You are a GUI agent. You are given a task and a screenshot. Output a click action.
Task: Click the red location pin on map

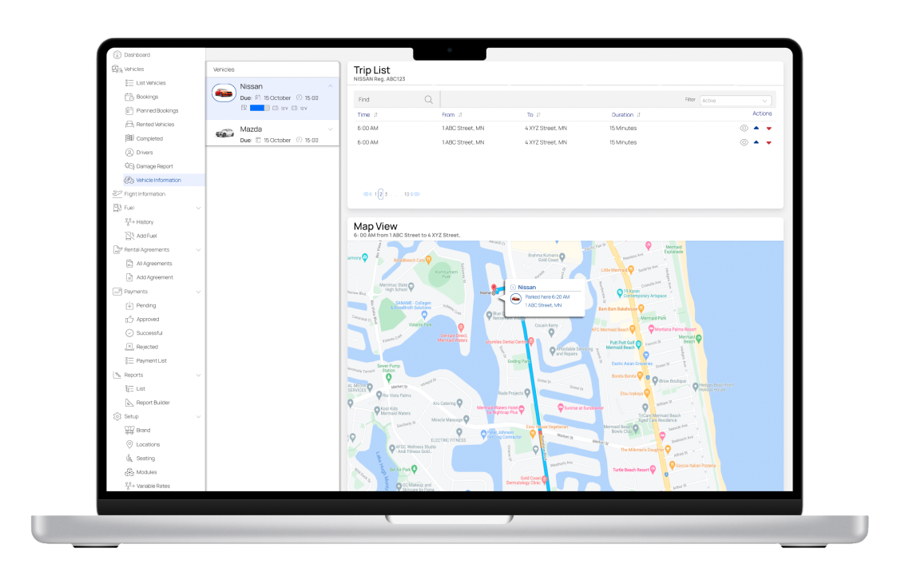(494, 288)
